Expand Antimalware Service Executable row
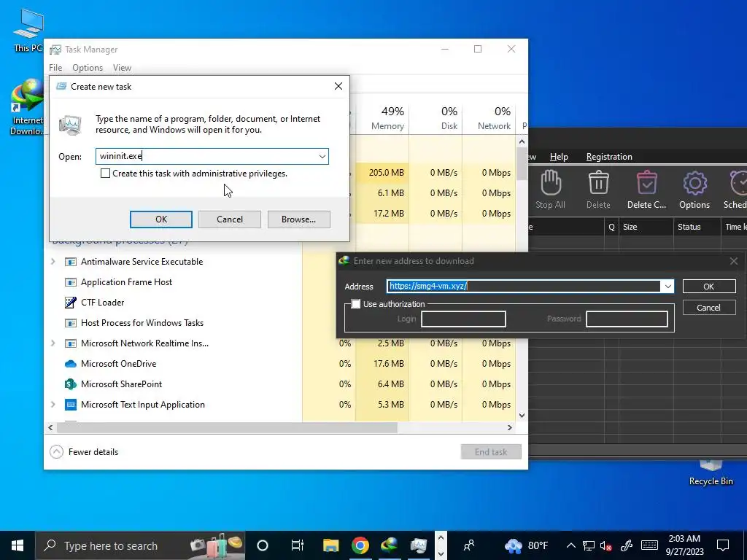The image size is (747, 560). (x=53, y=262)
